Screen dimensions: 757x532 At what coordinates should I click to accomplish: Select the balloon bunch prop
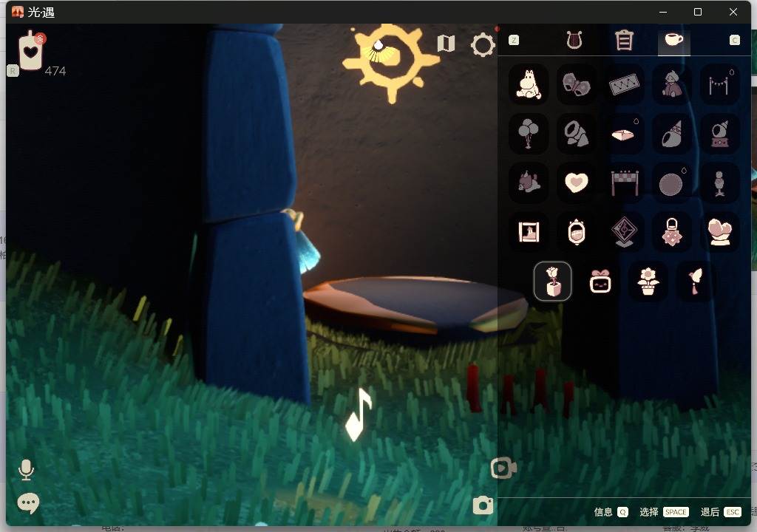pos(529,134)
